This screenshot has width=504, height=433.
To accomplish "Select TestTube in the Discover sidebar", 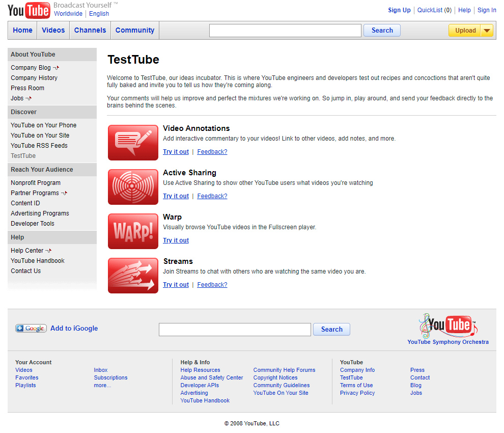I will (x=23, y=156).
